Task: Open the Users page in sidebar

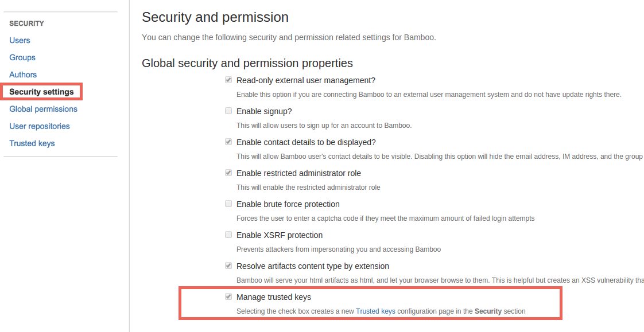Action: 20,40
